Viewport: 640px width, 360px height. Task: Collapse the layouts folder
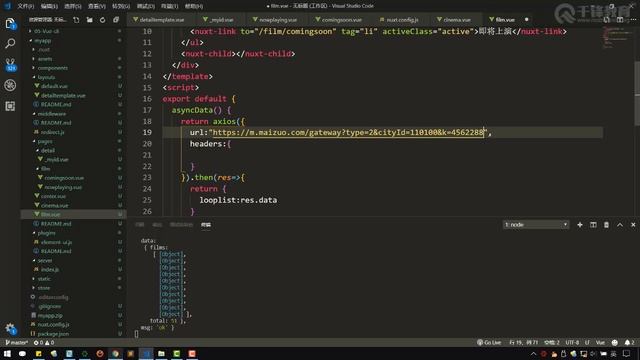point(46,77)
